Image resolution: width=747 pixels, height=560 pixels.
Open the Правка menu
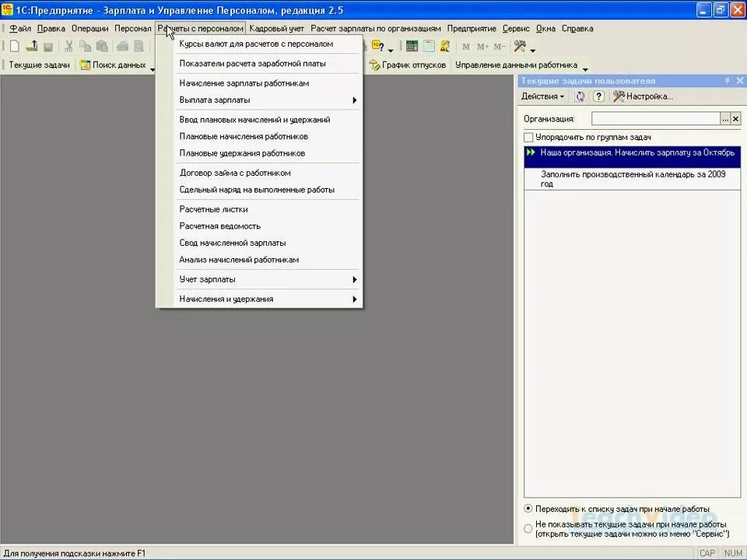51,29
